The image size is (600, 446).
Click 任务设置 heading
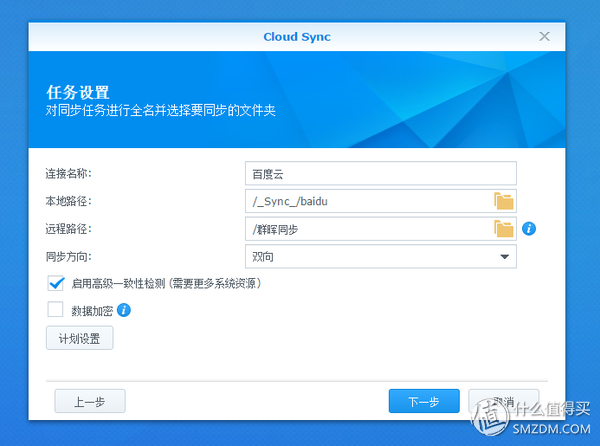(78, 93)
